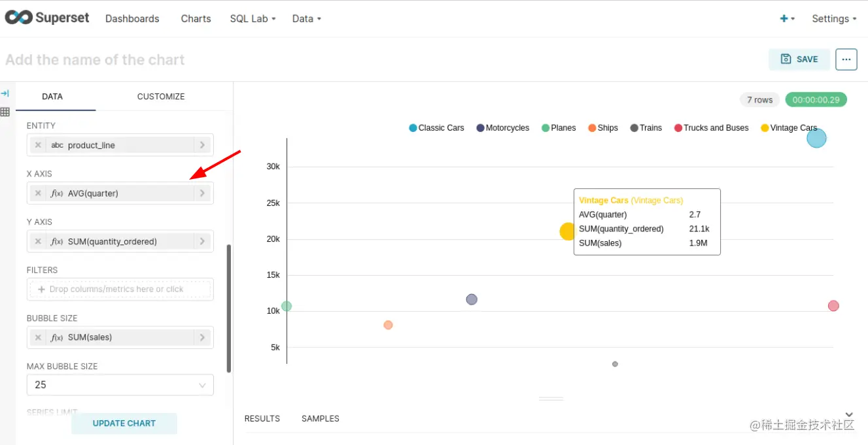Click the table grid icon in sidebar

[5, 112]
